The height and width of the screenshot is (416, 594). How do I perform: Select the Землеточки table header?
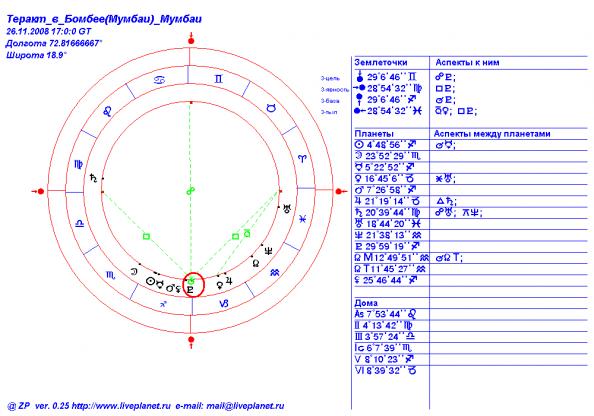coord(381,63)
